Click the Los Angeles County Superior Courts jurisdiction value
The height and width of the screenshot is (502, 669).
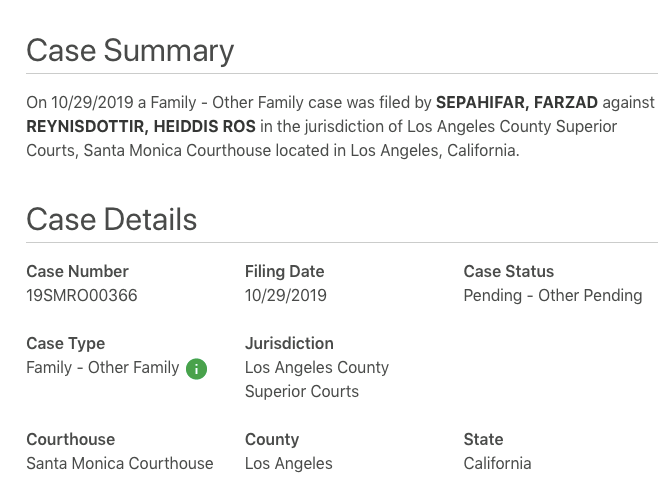[317, 379]
